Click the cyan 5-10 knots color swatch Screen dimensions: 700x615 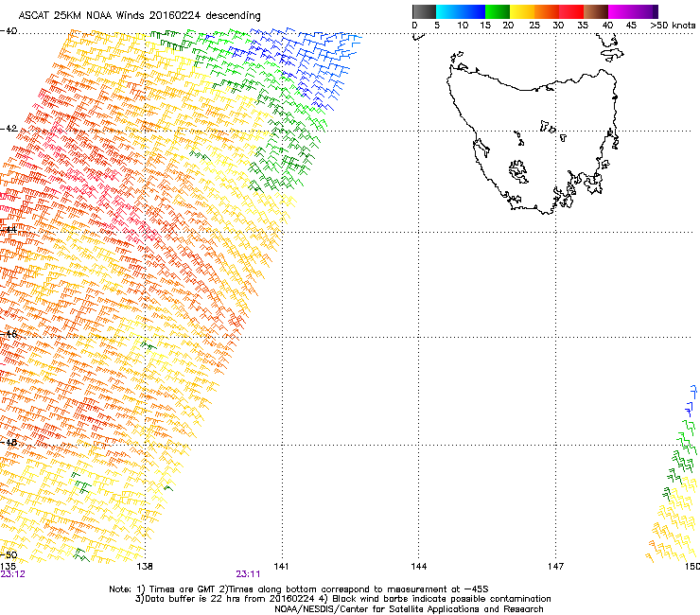(447, 11)
